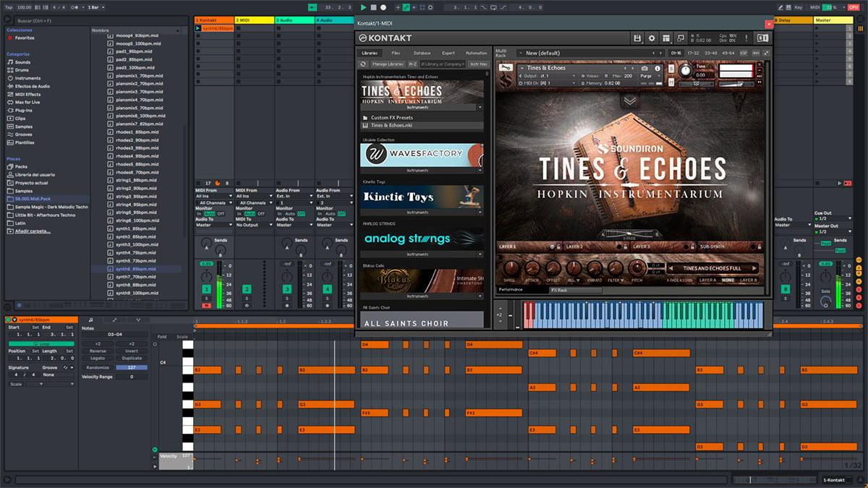Open track 1 All Channels dropdown
Screen dimensions: 868x488
(214, 202)
